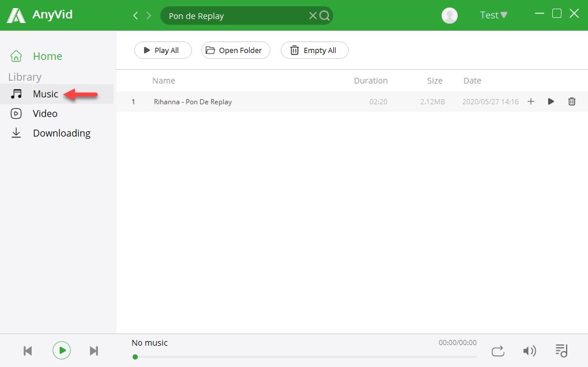Mute the volume speaker icon

click(x=529, y=351)
